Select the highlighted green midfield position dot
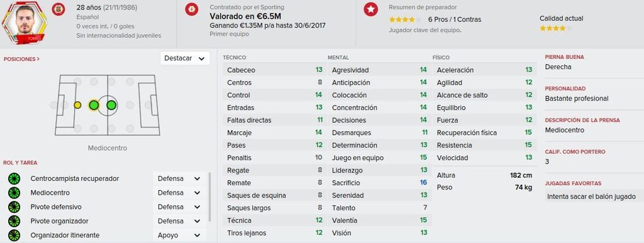The height and width of the screenshot is (243, 644). click(94, 105)
